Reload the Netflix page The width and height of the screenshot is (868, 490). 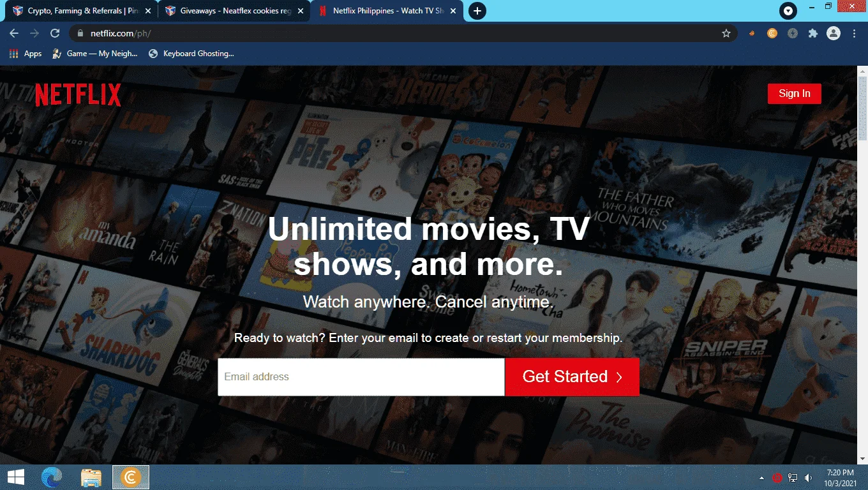point(55,33)
